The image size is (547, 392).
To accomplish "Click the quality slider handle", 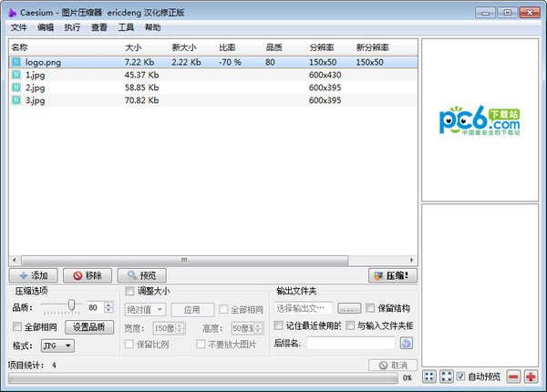I will [70, 306].
